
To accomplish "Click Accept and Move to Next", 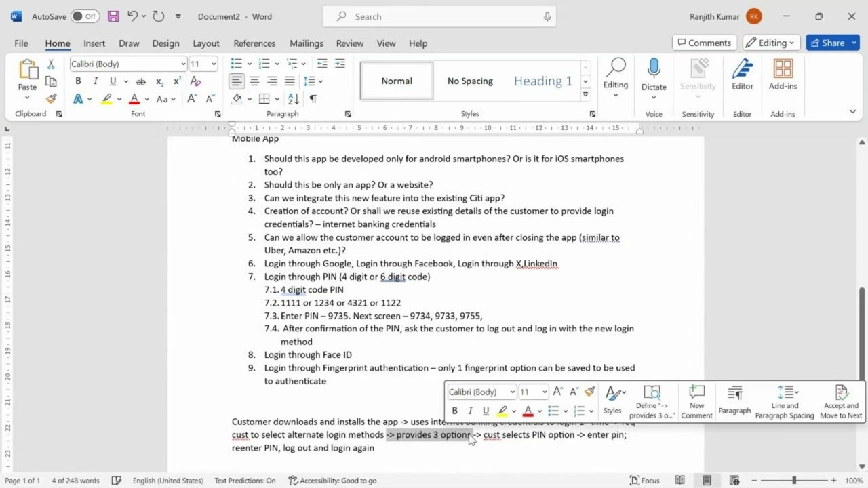I will tap(841, 402).
